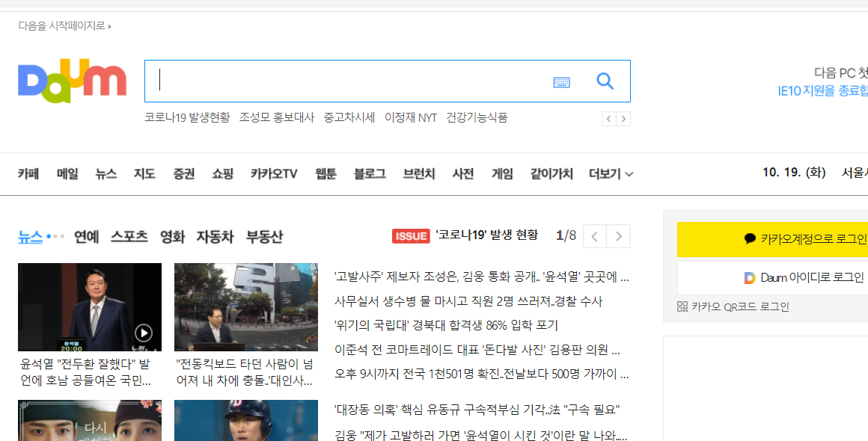
Task: Search suggested keyword 건강기능식품
Action: [477, 117]
